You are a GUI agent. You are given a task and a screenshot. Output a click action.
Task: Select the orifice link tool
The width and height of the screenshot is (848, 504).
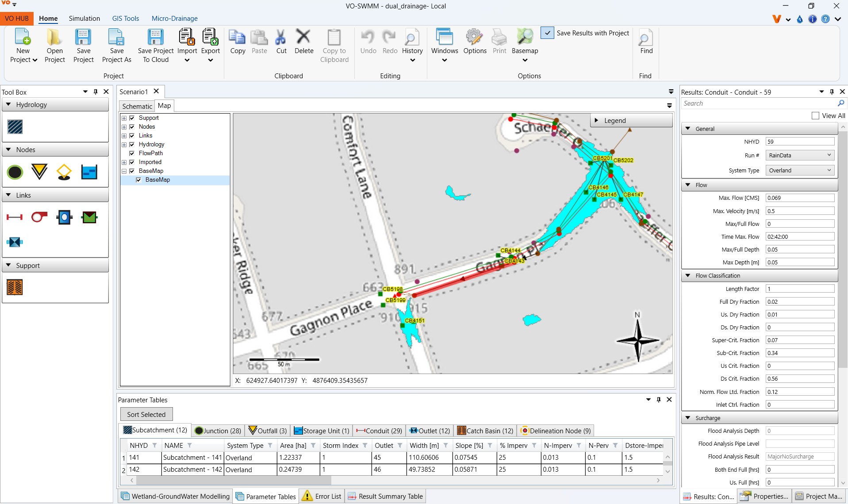click(x=64, y=217)
